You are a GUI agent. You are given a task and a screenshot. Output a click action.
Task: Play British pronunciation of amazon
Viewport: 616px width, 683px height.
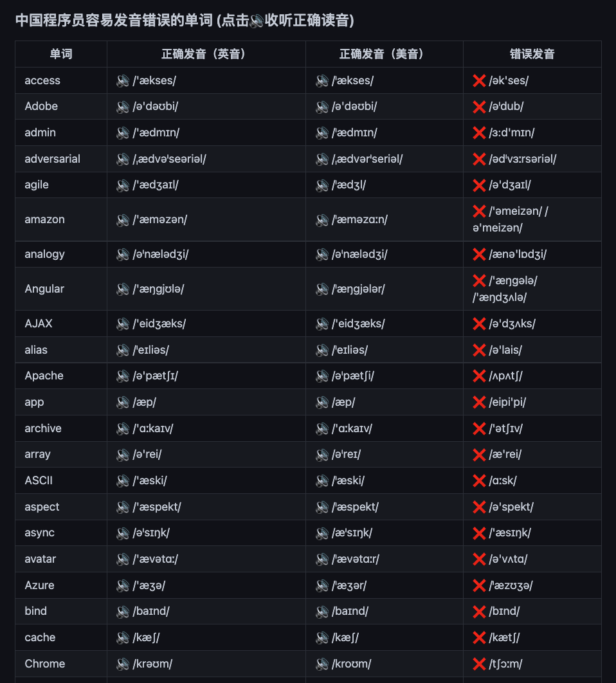[123, 220]
